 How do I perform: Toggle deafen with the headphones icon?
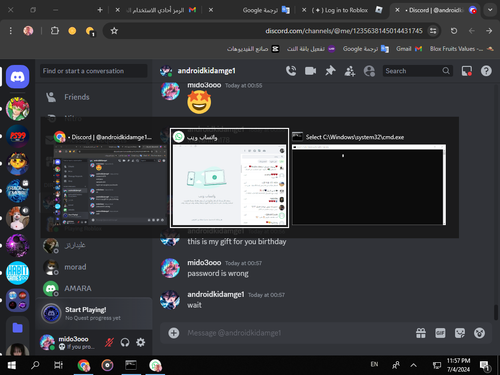[125, 342]
